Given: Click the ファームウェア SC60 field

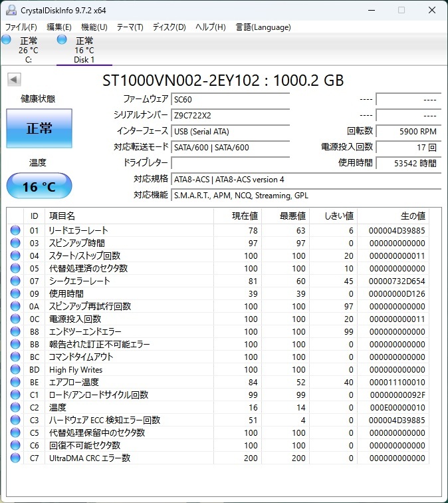Looking at the screenshot, I should pyautogui.click(x=231, y=99).
